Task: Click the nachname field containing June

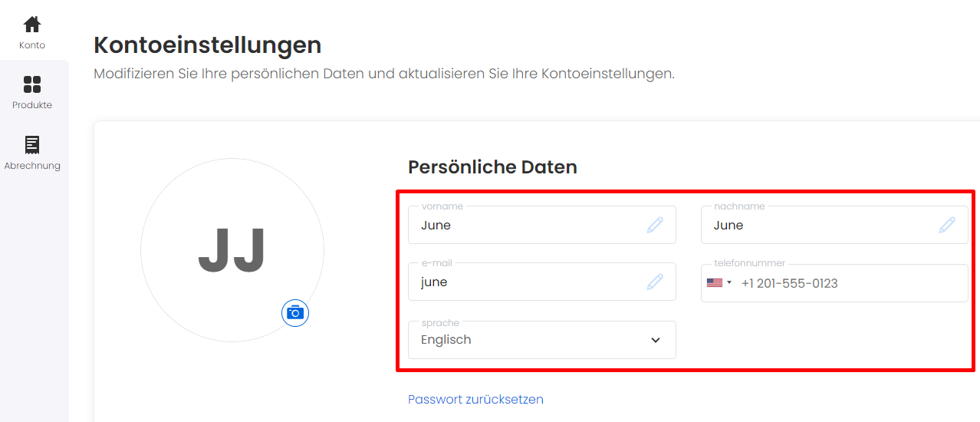Action: tap(834, 225)
